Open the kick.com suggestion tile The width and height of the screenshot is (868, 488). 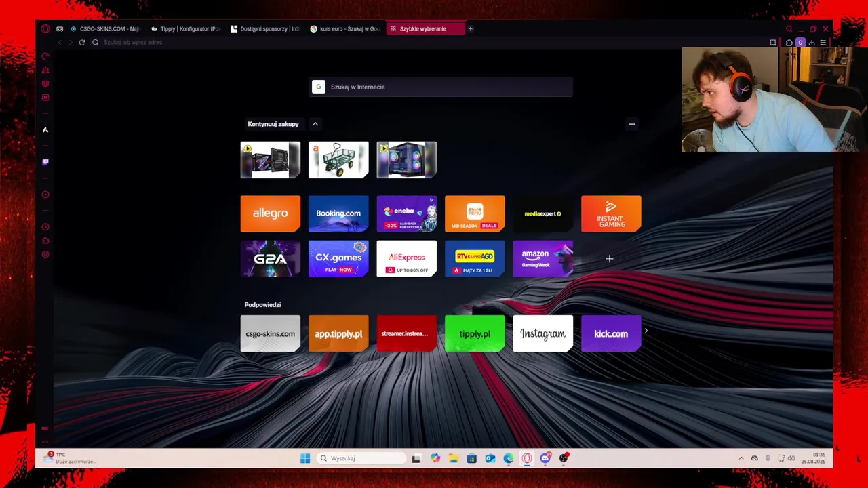611,333
